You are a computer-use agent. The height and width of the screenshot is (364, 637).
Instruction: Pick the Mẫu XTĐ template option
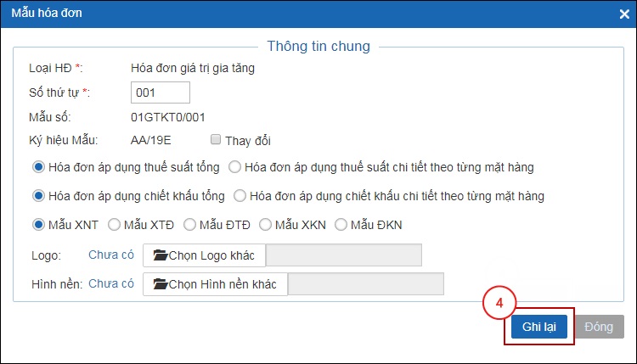point(114,224)
